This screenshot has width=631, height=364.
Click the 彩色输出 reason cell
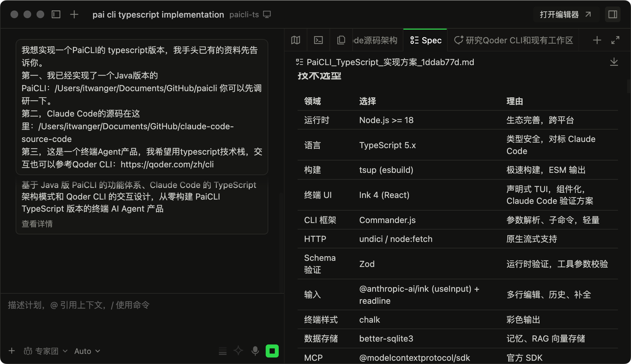point(523,320)
